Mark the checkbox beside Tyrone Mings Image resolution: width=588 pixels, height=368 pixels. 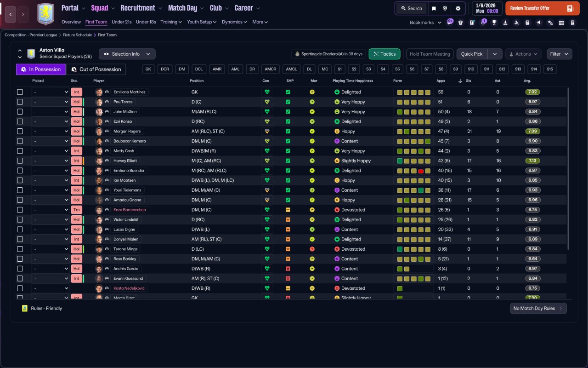[20, 249]
